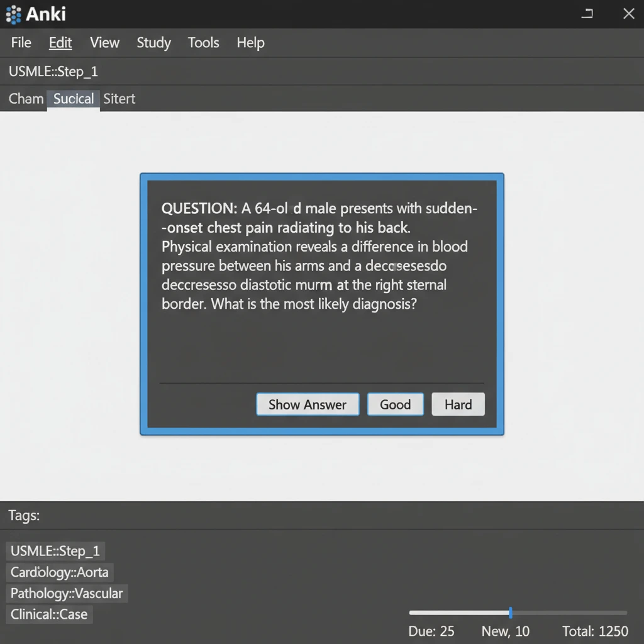
Task: Rate the card as Hard
Action: pyautogui.click(x=458, y=404)
